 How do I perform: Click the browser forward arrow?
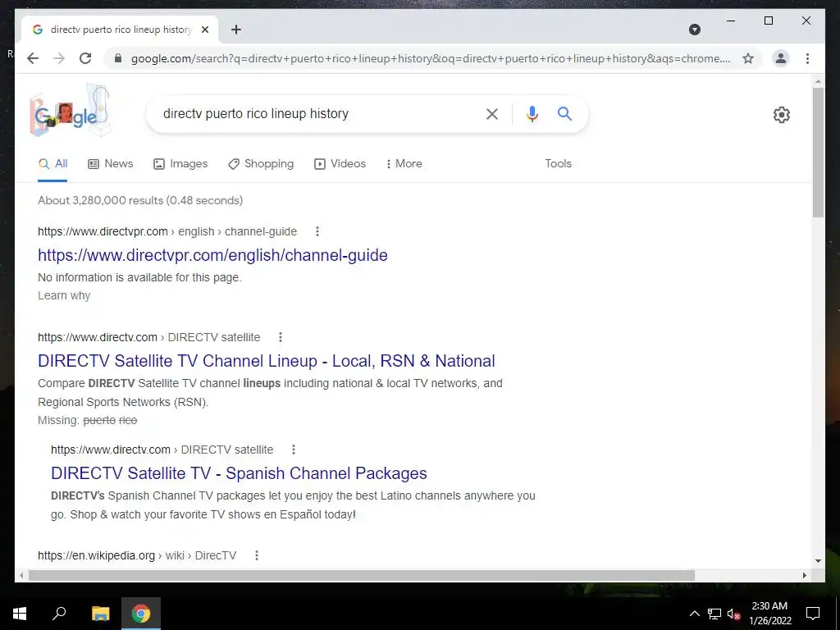pos(59,58)
